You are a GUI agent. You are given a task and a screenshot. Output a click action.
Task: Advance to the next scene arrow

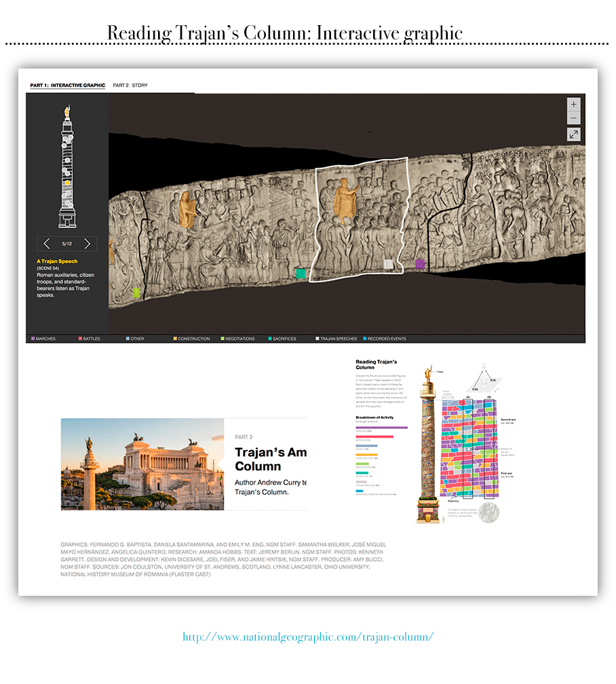pos(87,244)
